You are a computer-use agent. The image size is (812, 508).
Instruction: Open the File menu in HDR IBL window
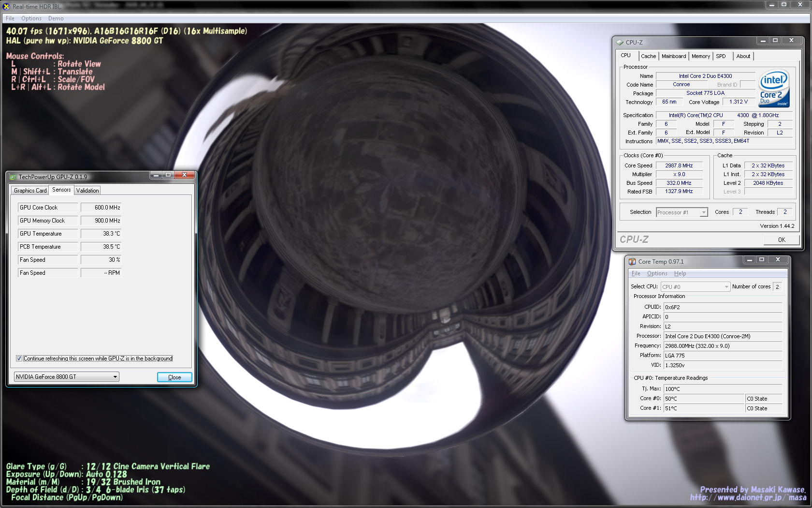(x=10, y=18)
